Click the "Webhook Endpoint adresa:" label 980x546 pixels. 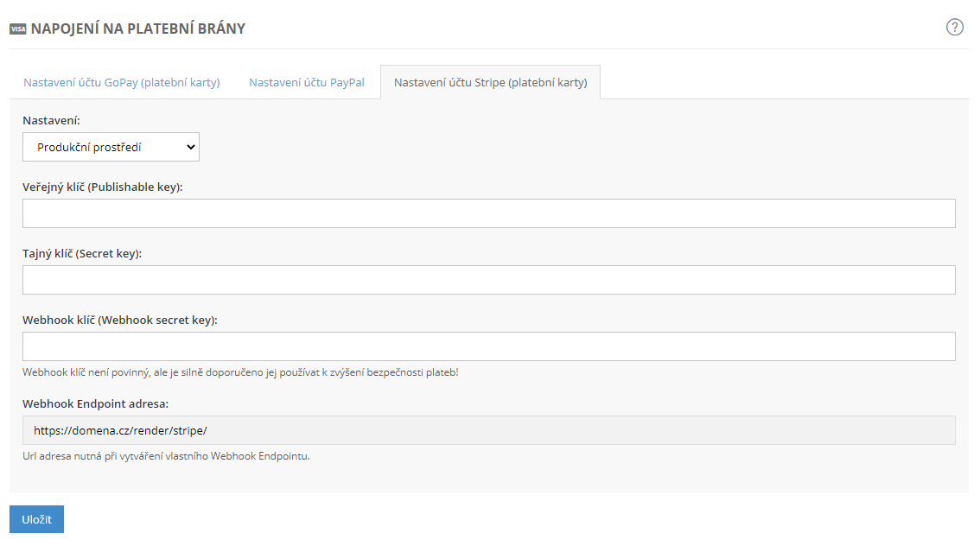(x=95, y=403)
